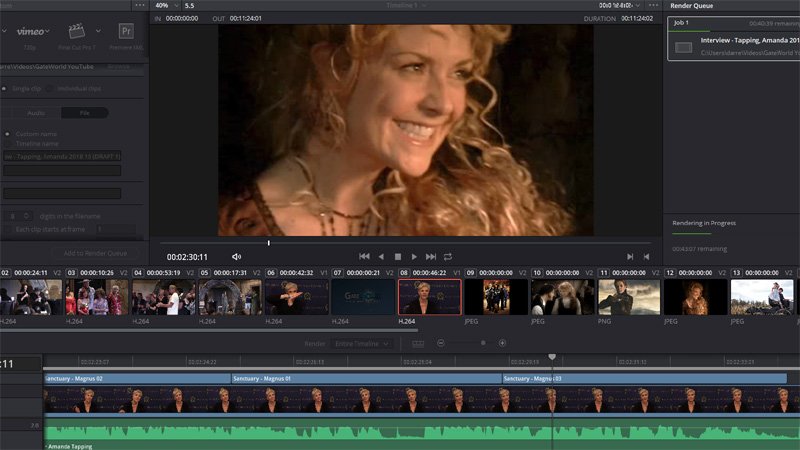Play the timeline forward
Viewport: 800px width, 450px height.
414,257
